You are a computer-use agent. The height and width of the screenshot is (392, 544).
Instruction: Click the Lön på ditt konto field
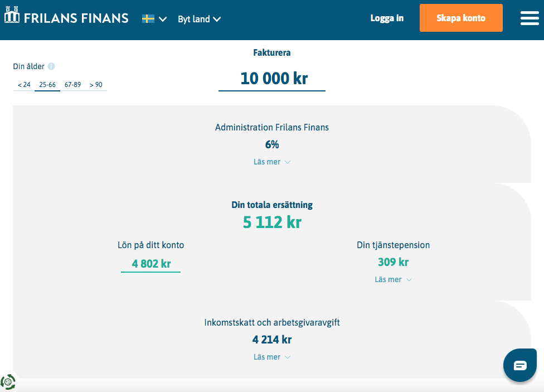tap(151, 264)
